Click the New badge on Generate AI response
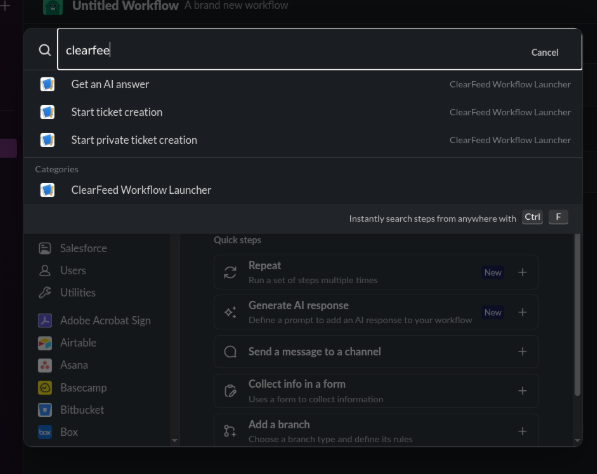 point(493,313)
